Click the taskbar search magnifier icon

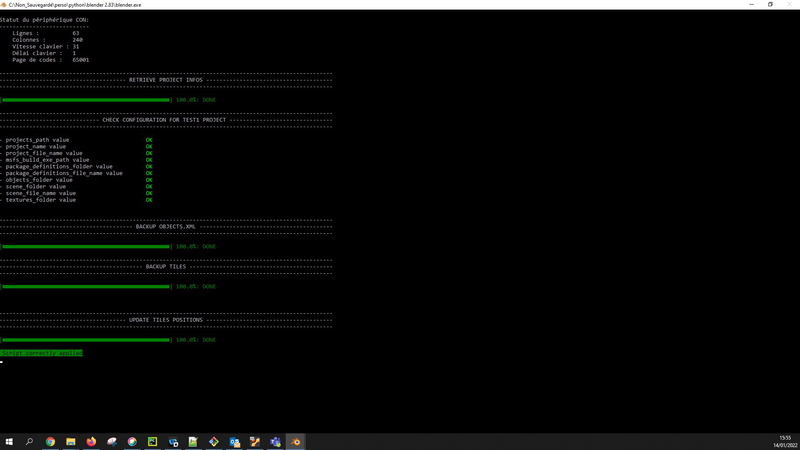pyautogui.click(x=29, y=441)
